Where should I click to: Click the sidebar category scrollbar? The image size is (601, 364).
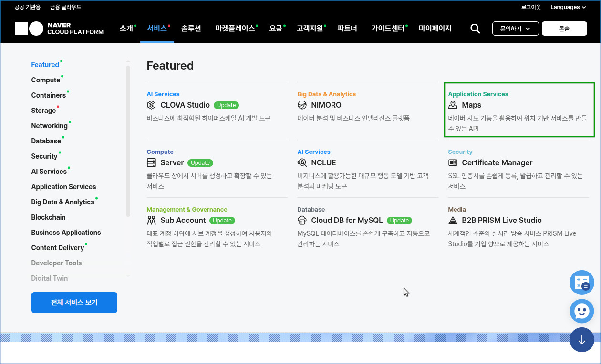pos(128,141)
